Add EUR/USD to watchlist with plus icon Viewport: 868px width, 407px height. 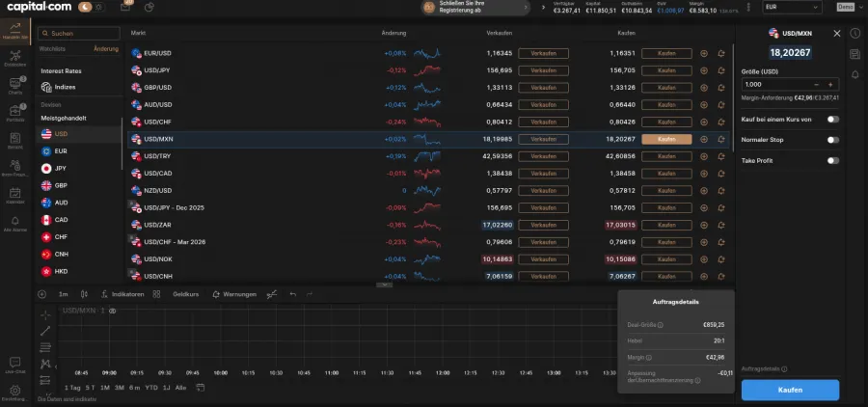click(704, 54)
